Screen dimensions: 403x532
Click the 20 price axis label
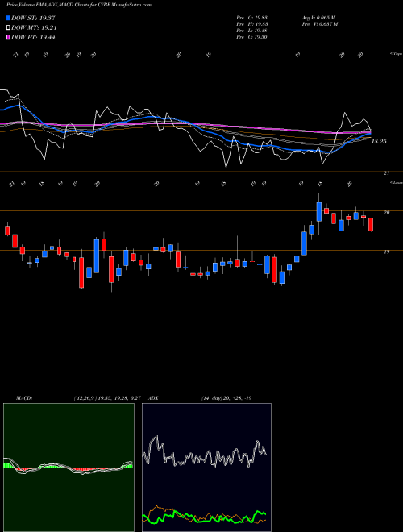pos(386,212)
